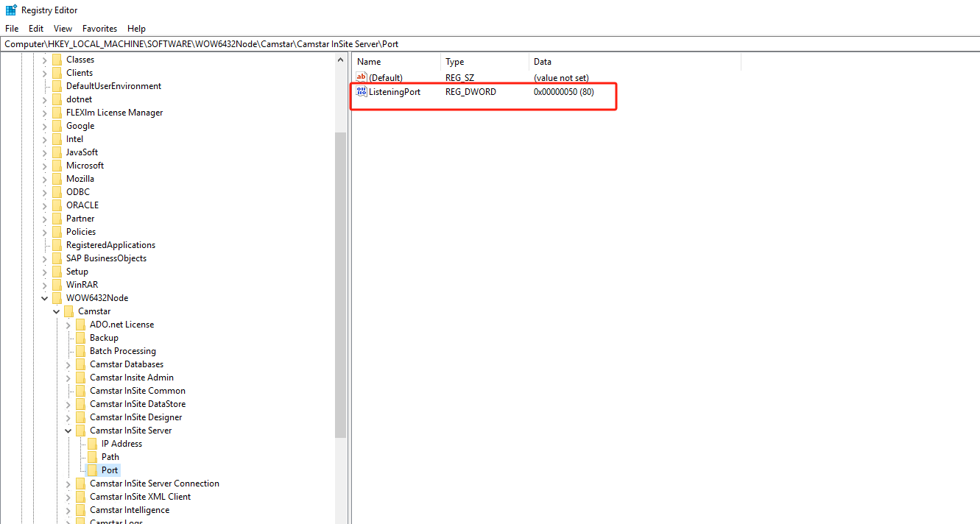The image size is (980, 524).
Task: Expand the ADO.net License key
Action: (68, 325)
